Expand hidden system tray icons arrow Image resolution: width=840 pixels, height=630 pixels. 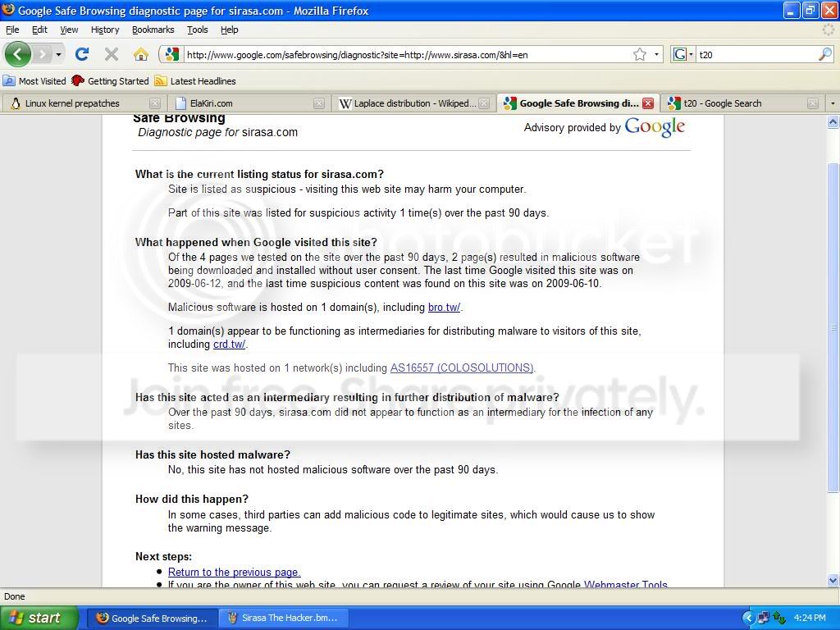coord(748,619)
